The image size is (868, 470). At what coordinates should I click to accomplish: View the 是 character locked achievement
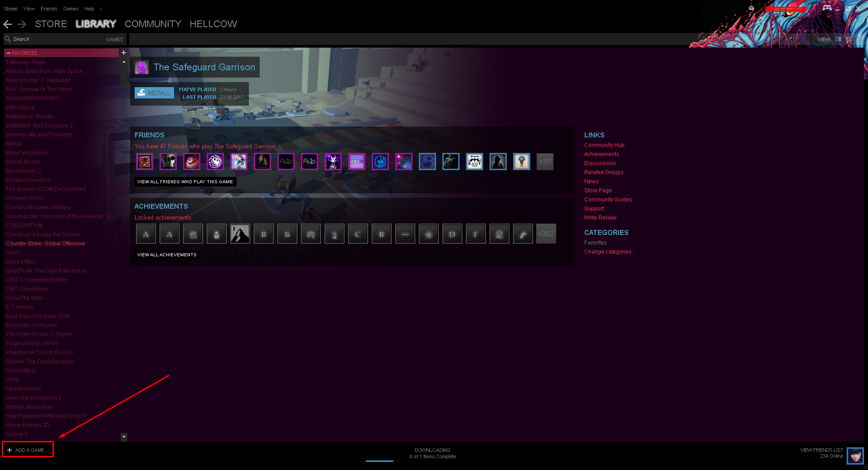pyautogui.click(x=499, y=234)
